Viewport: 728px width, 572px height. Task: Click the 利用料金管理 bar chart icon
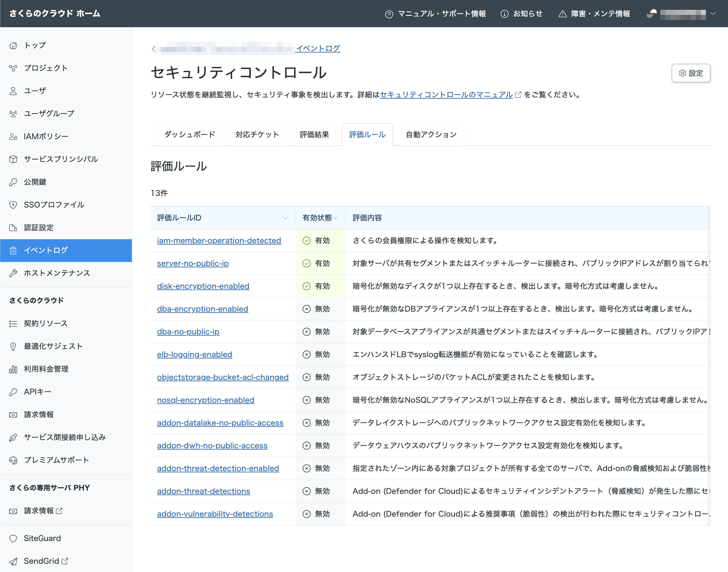pyautogui.click(x=13, y=369)
